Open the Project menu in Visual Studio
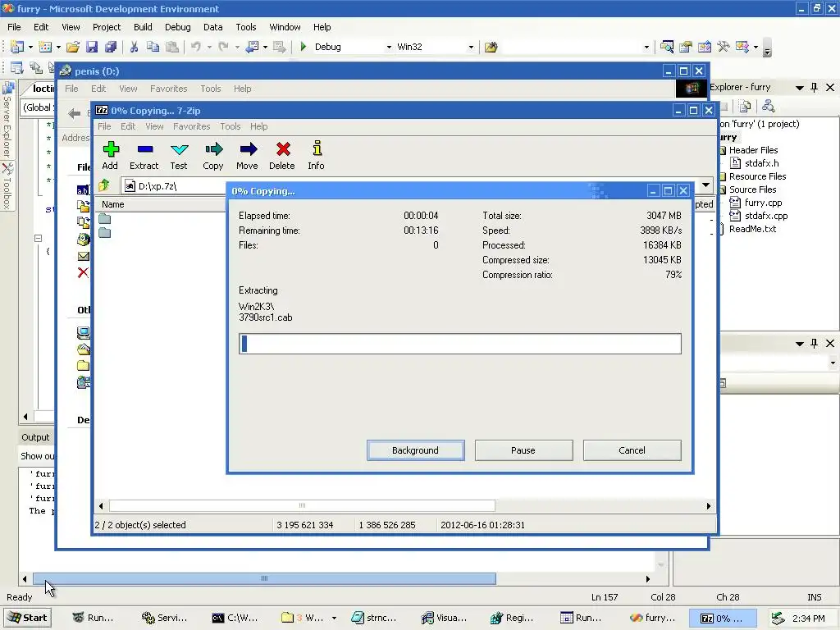Image resolution: width=840 pixels, height=630 pixels. point(107,27)
